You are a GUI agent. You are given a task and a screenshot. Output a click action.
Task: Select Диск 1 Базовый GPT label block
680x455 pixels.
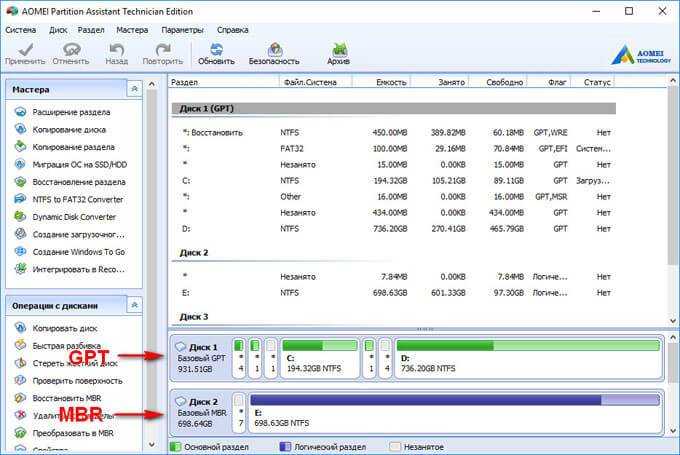201,358
